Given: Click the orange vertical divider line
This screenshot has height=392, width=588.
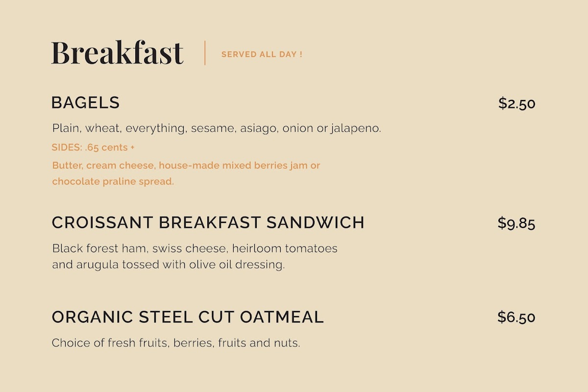Looking at the screenshot, I should [205, 53].
